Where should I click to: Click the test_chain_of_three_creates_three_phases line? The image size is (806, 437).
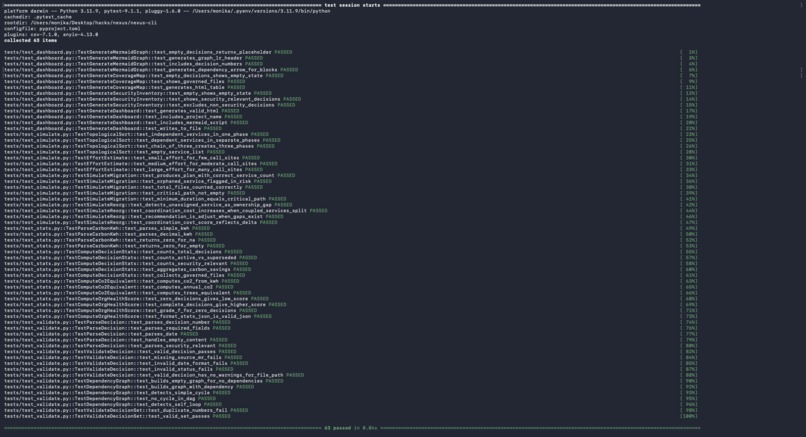click(x=139, y=146)
